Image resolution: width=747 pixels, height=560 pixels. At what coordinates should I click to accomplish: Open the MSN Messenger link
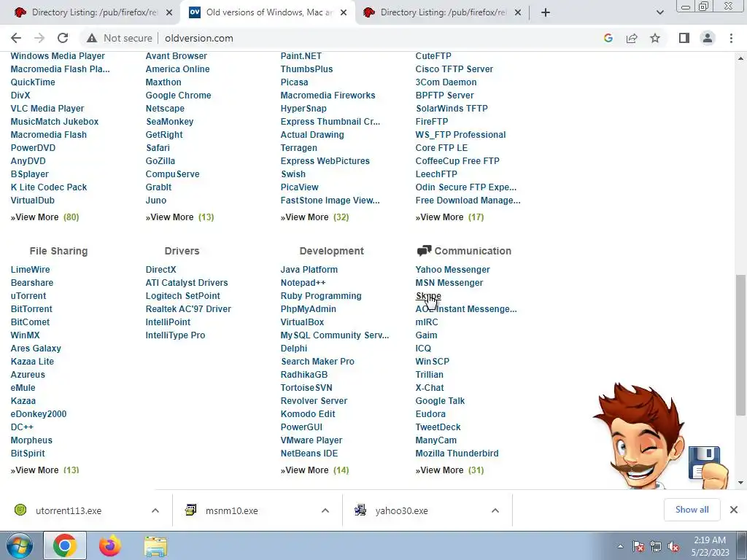coord(449,283)
